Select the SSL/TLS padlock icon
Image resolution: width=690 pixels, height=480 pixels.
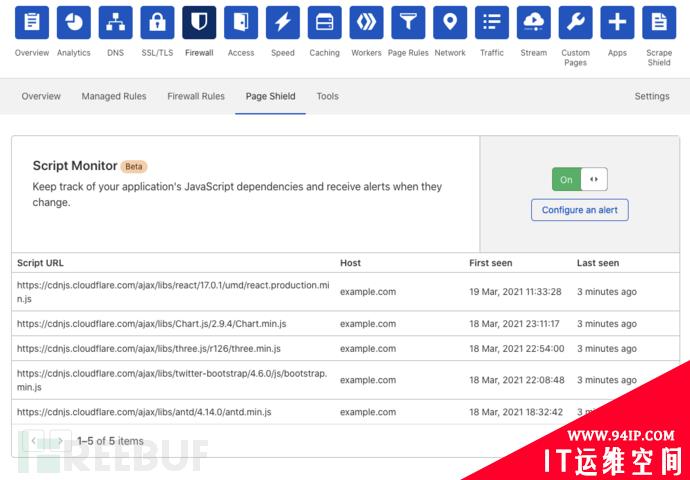[x=157, y=22]
